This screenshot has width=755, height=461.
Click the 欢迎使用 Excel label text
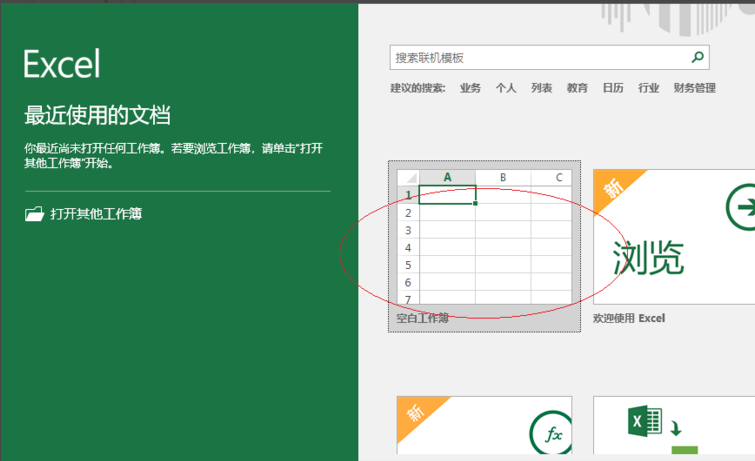[x=629, y=318]
